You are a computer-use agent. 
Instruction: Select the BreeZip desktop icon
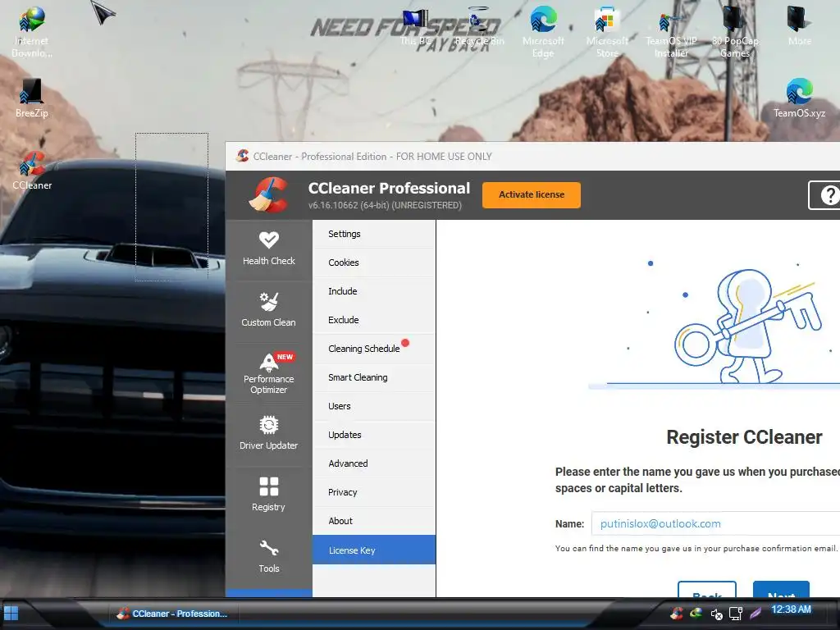32,98
